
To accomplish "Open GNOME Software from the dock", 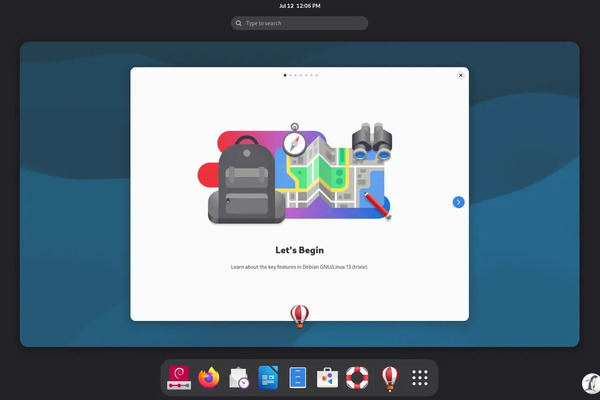I will (327, 378).
